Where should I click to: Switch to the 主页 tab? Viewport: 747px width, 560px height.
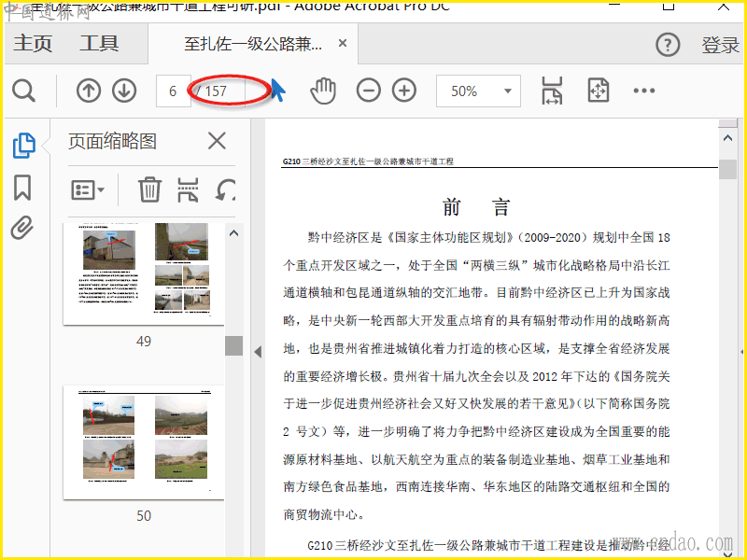(33, 43)
